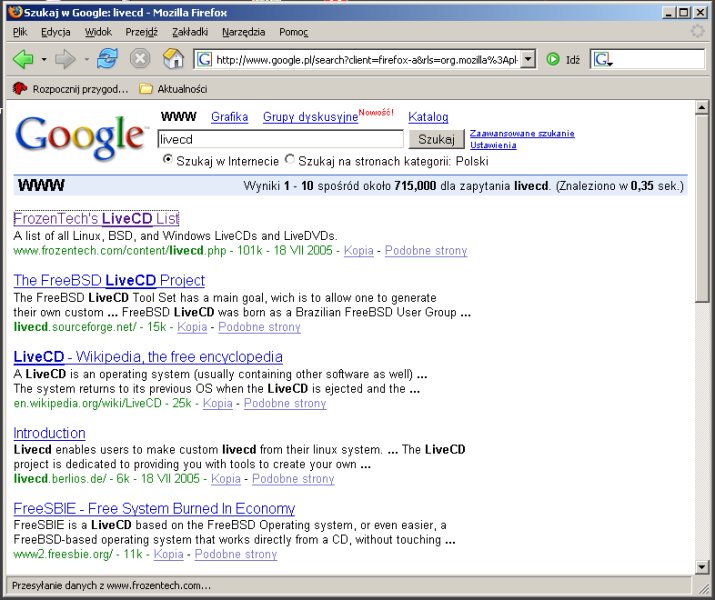Click the green Back arrow button

click(x=23, y=59)
